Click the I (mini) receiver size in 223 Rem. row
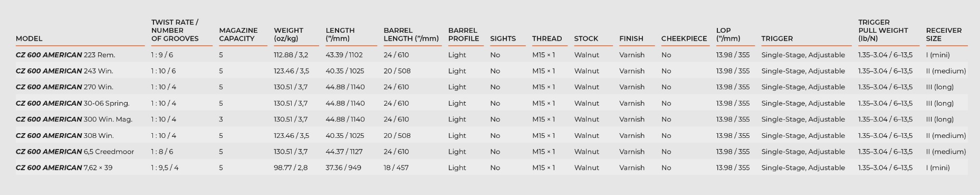This screenshot has width=980, height=195. (938, 55)
